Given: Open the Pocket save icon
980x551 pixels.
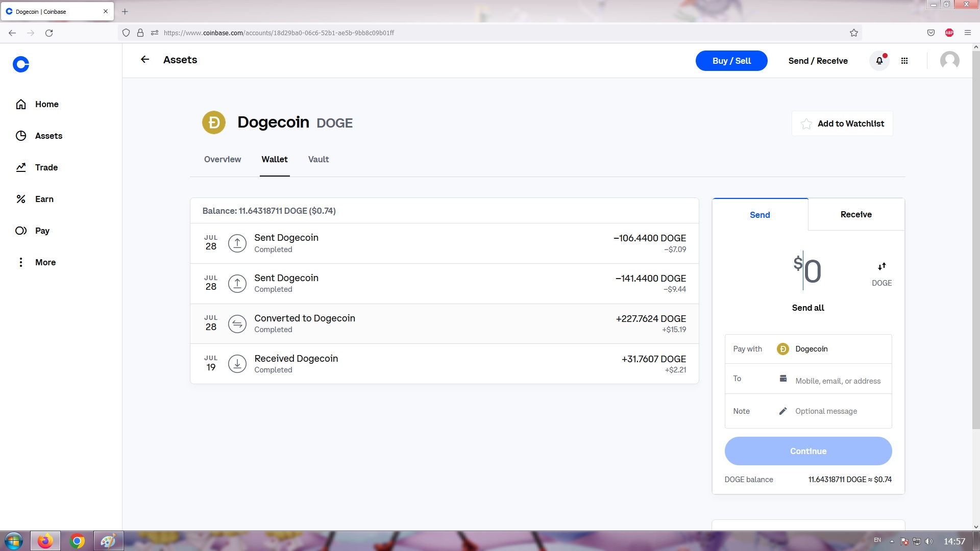Looking at the screenshot, I should [931, 33].
